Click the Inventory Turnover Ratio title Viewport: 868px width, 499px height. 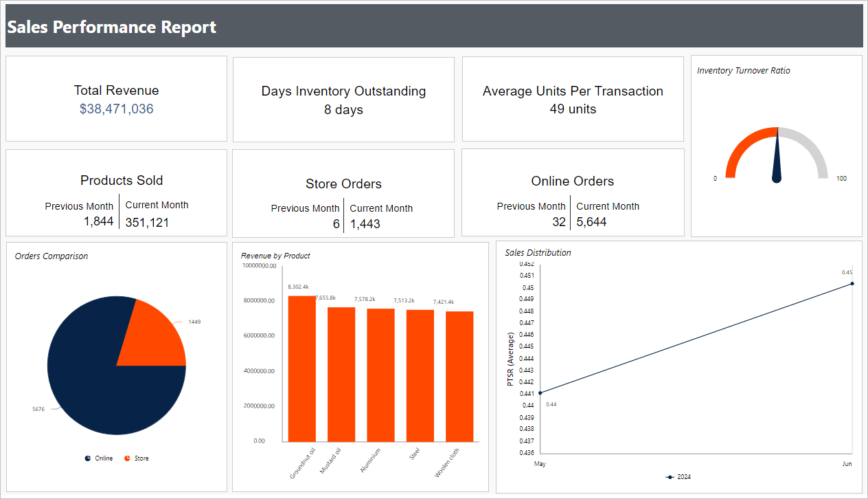click(x=744, y=71)
